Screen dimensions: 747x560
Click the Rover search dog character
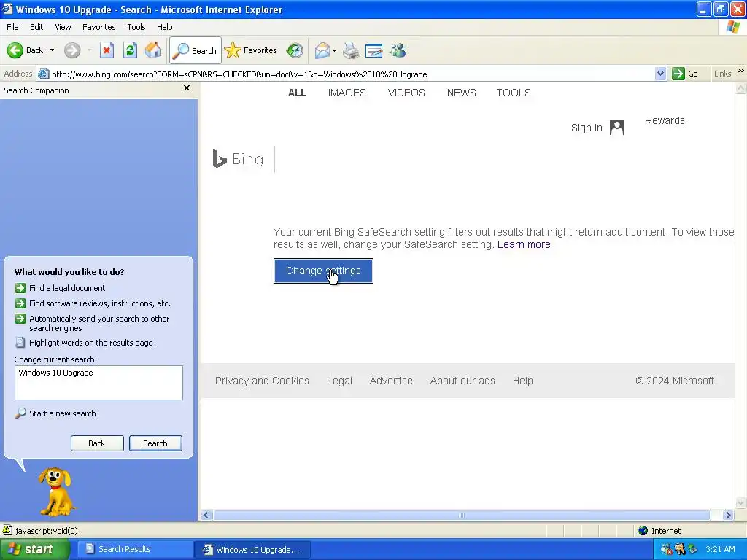pos(56,492)
